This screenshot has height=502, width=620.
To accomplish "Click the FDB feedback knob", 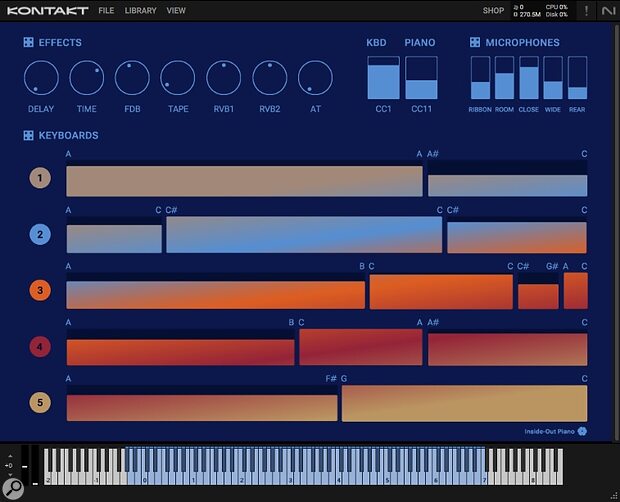I will coord(132,78).
